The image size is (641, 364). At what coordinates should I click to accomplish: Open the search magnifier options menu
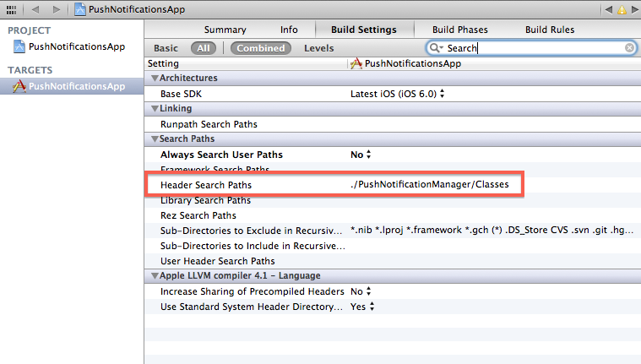pyautogui.click(x=436, y=48)
